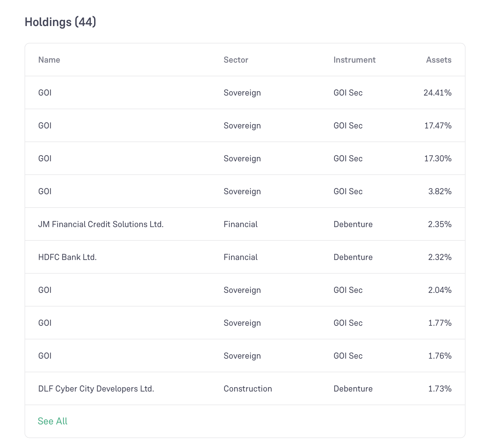Click GOI name in the 17.47% row
Viewport: 482px width, 448px height.
pyautogui.click(x=45, y=126)
